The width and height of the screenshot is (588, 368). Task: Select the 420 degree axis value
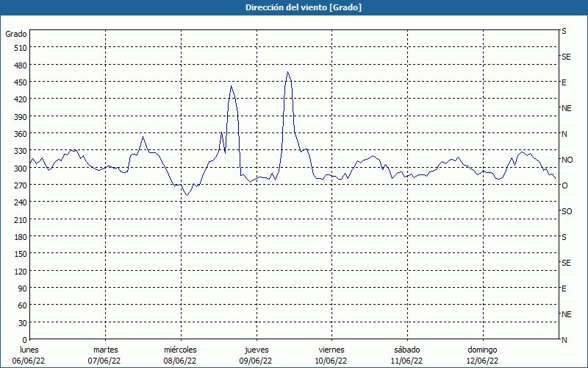click(21, 99)
